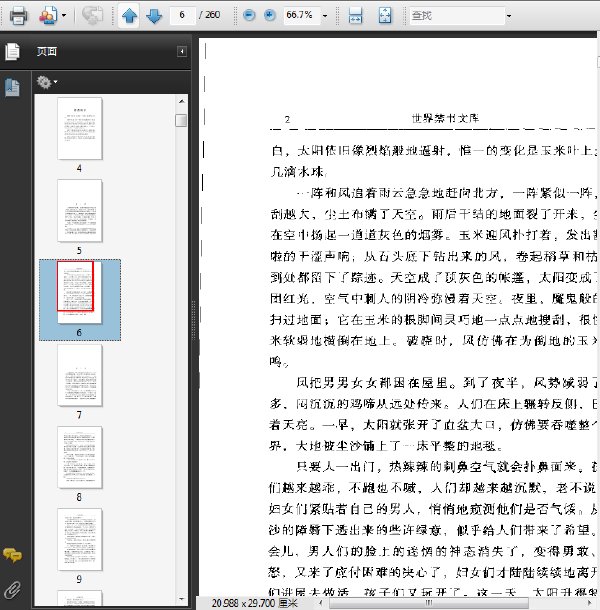600x610 pixels.
Task: Zoom out with the minus button
Action: tap(249, 15)
